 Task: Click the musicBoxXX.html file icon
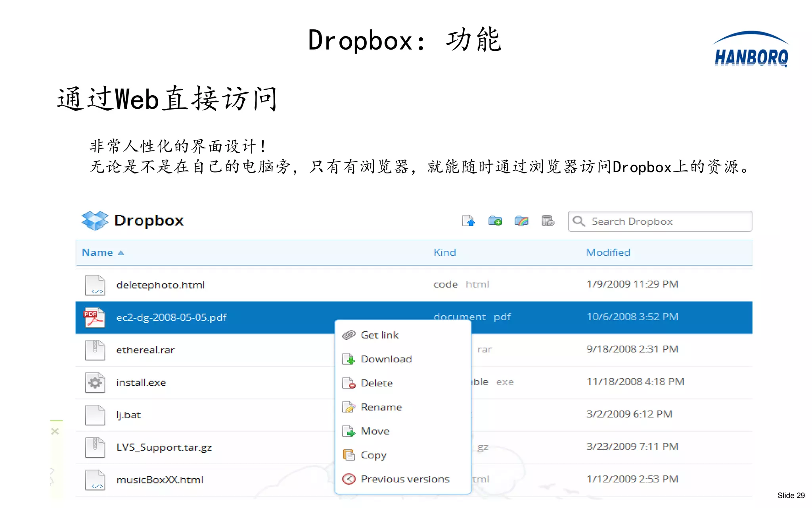[x=95, y=480]
